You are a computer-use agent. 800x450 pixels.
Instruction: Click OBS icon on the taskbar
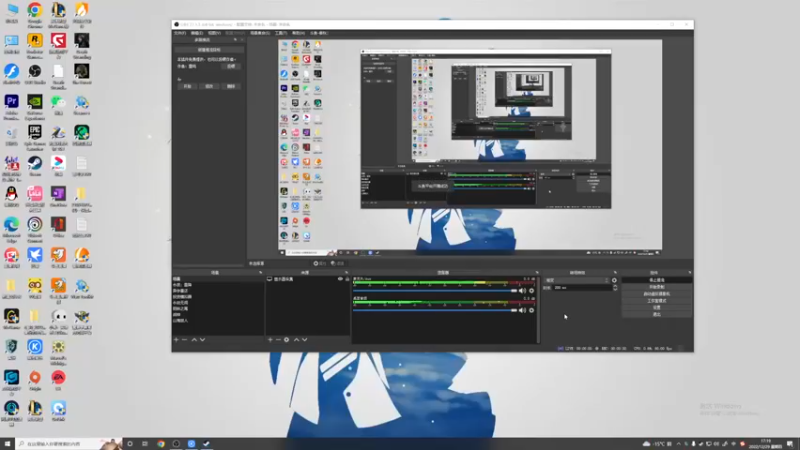click(x=176, y=444)
